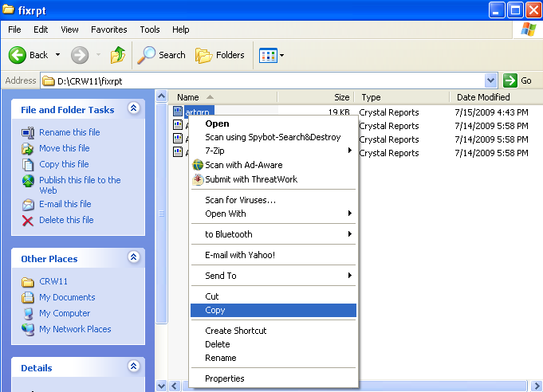This screenshot has width=543, height=392.
Task: Open the Address bar dropdown
Action: click(x=490, y=80)
